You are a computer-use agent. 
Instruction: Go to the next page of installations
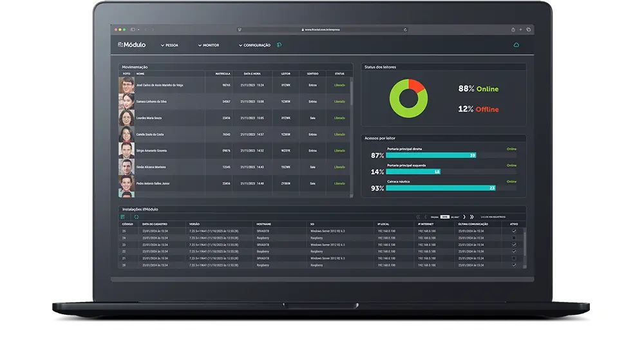pos(464,217)
